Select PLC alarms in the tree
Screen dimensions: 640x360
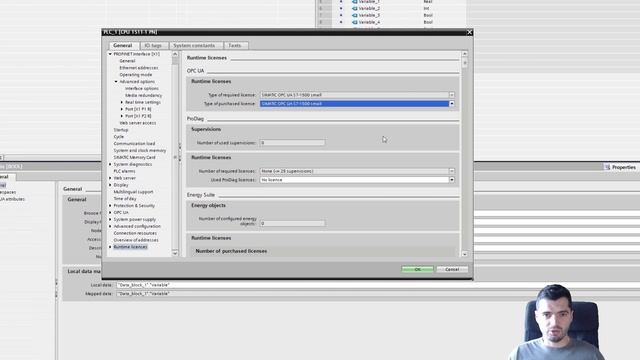(x=124, y=171)
